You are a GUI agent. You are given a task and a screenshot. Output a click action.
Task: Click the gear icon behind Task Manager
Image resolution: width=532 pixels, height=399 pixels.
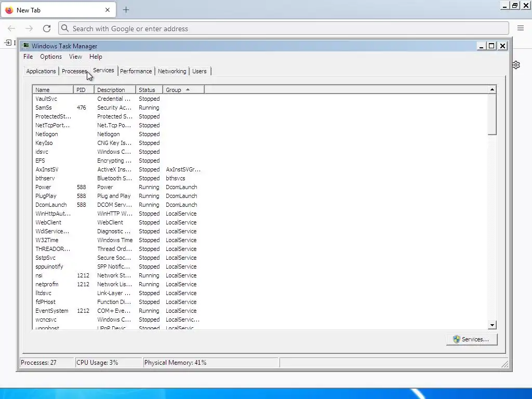point(516,65)
